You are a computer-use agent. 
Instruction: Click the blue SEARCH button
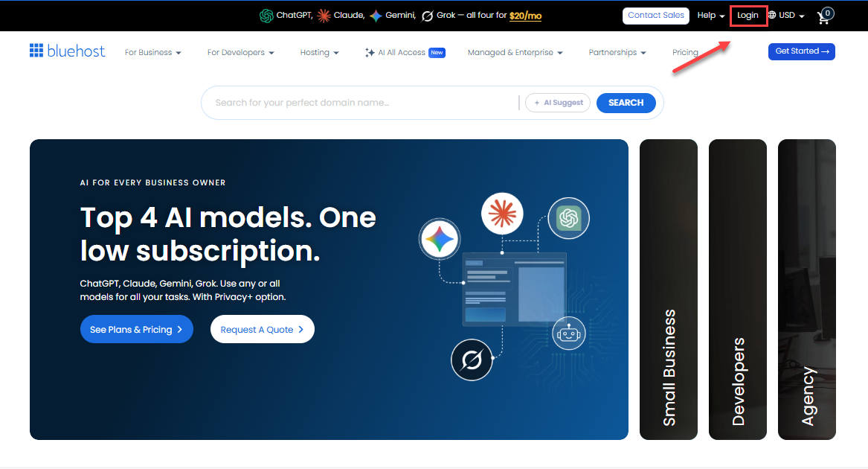[626, 103]
